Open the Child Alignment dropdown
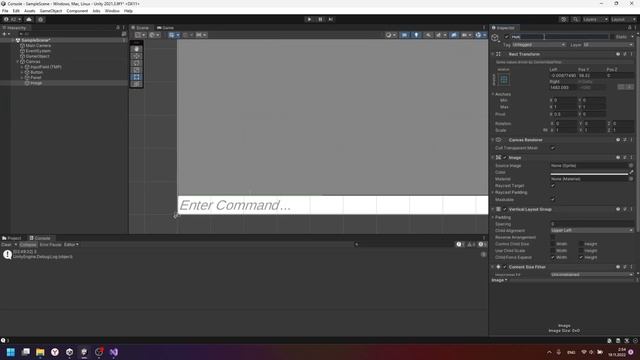The width and height of the screenshot is (640, 360). pos(592,231)
